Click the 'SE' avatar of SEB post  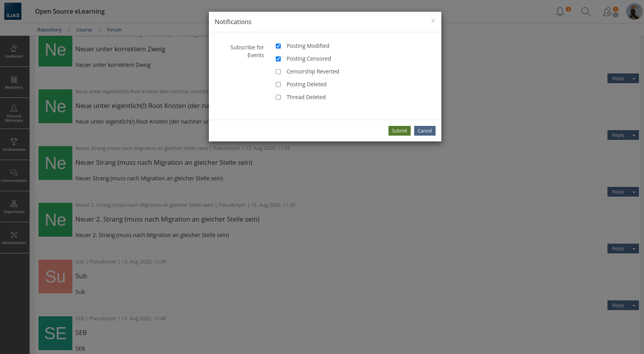(55, 333)
